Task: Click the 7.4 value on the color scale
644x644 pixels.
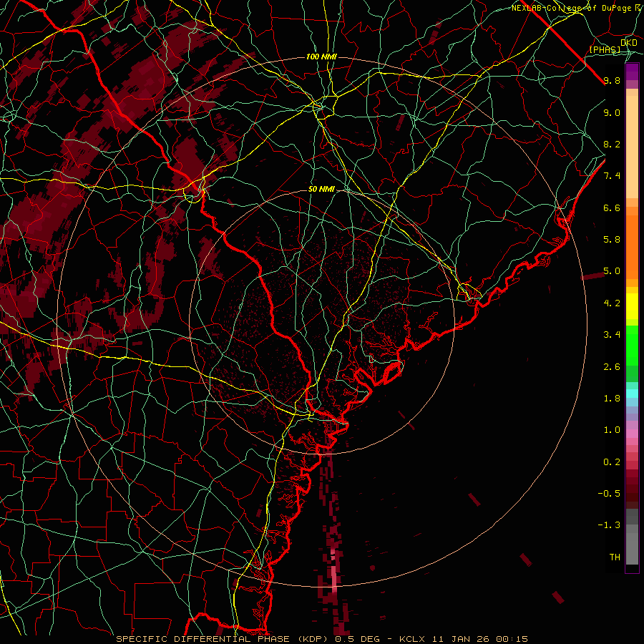Action: [x=612, y=176]
